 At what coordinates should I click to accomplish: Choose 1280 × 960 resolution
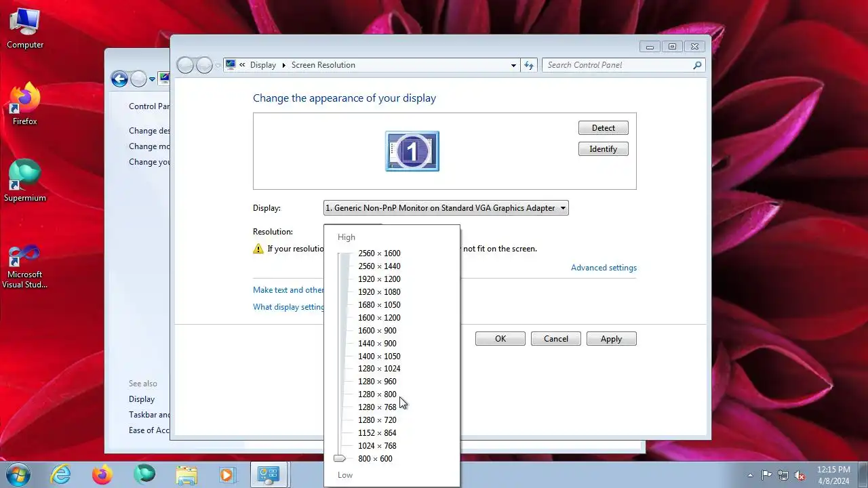[x=377, y=382]
